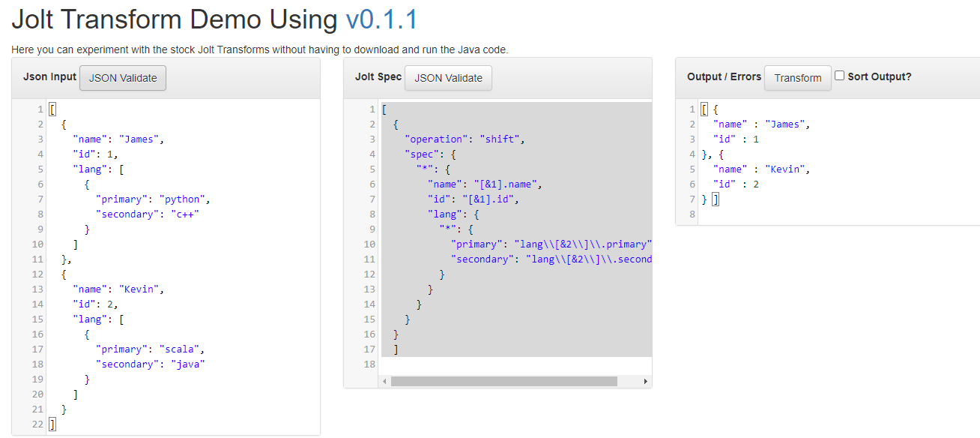Click the Jolt Spec horizontal scrollbar thumb
This screenshot has height=438, width=980.
[503, 382]
